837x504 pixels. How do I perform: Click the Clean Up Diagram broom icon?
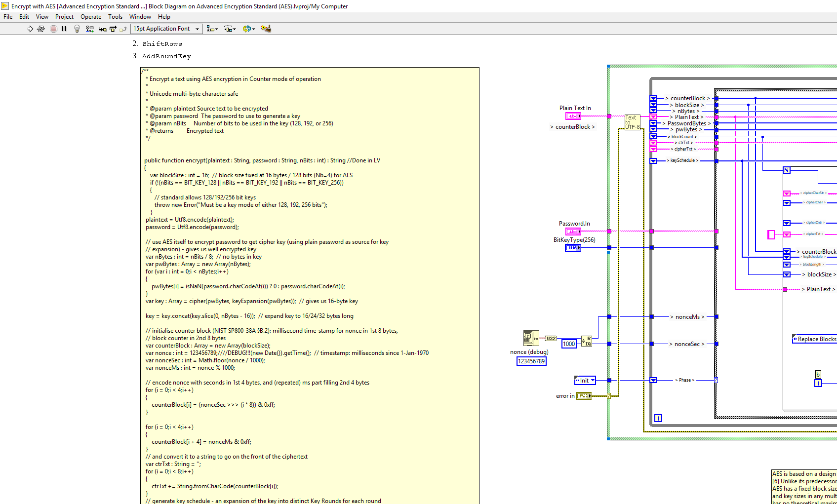(266, 29)
